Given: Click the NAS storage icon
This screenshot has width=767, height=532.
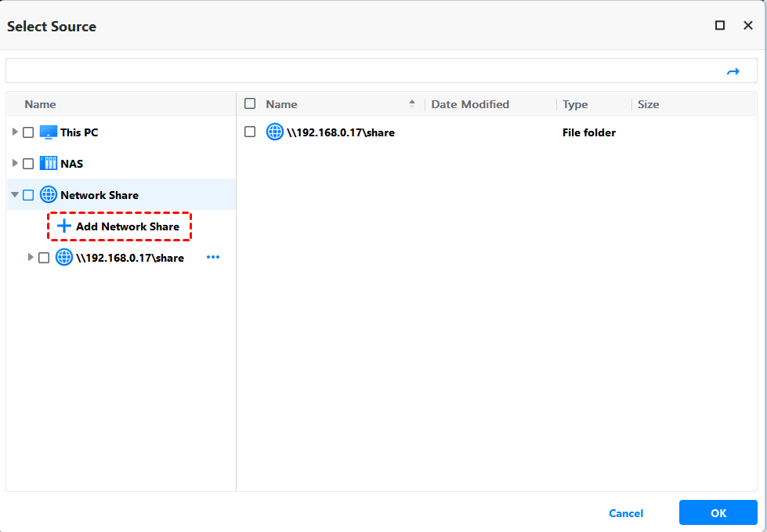Looking at the screenshot, I should pyautogui.click(x=49, y=164).
